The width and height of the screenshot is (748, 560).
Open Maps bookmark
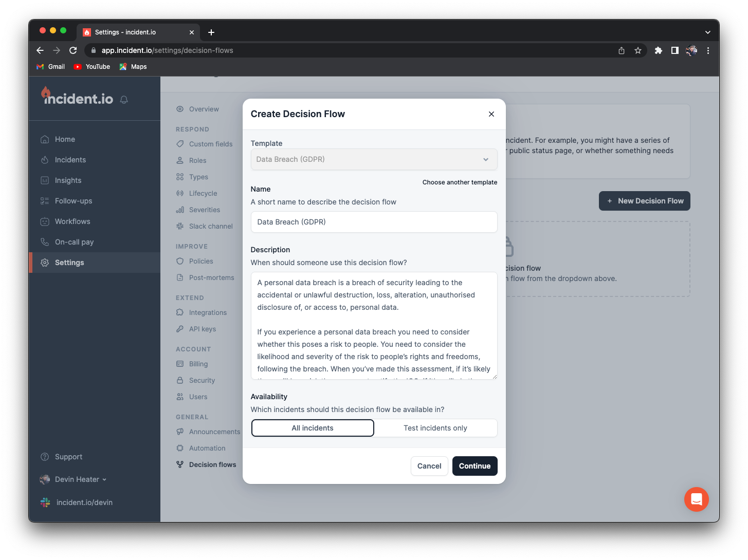point(133,67)
